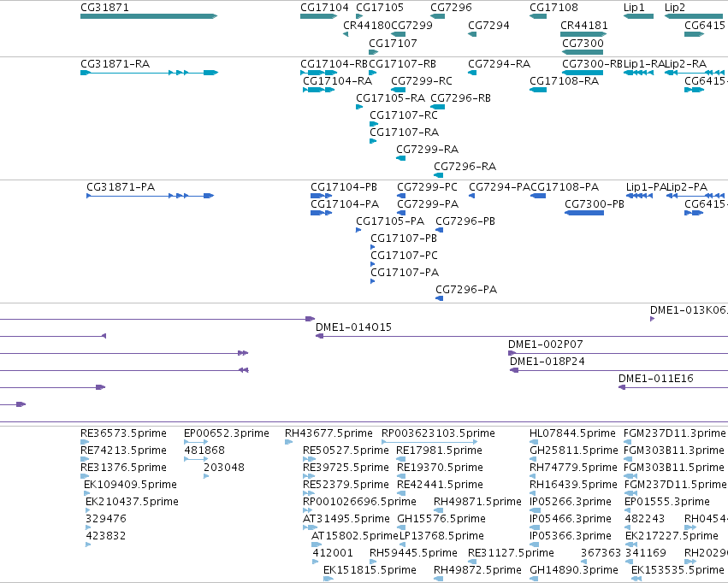728x583 pixels.
Task: Open the 'RE31376.5prime' EST label
Action: pyautogui.click(x=123, y=468)
